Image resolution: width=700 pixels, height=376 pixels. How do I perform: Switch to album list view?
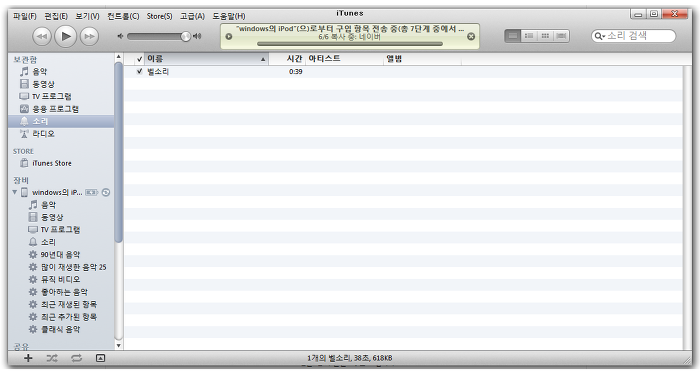(529, 36)
